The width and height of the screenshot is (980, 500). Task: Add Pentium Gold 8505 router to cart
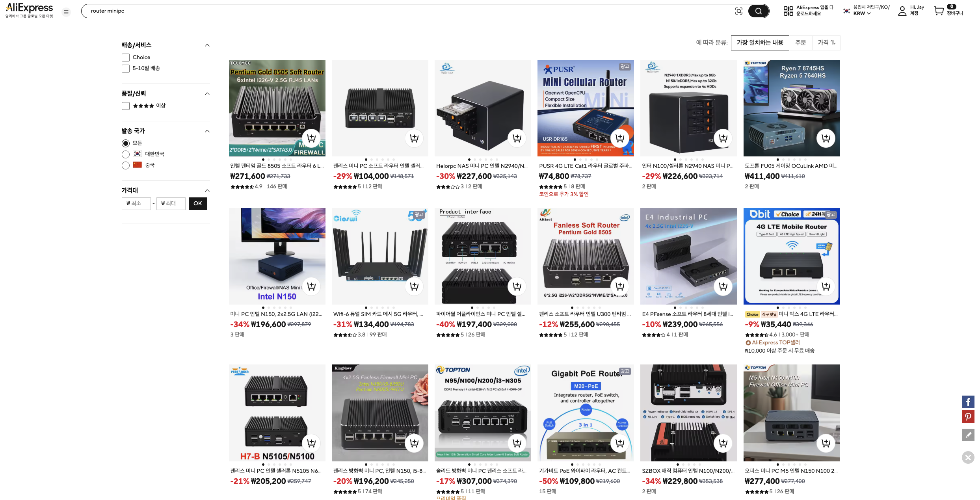coord(311,138)
